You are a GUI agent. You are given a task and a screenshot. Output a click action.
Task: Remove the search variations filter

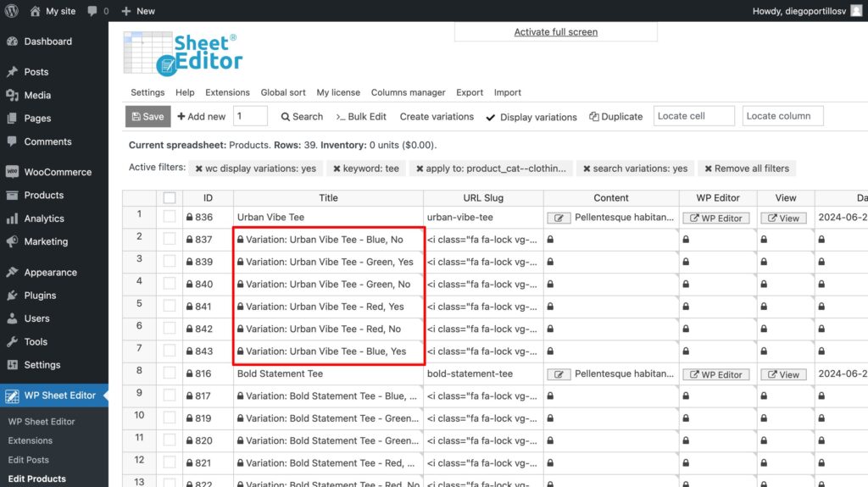(587, 169)
